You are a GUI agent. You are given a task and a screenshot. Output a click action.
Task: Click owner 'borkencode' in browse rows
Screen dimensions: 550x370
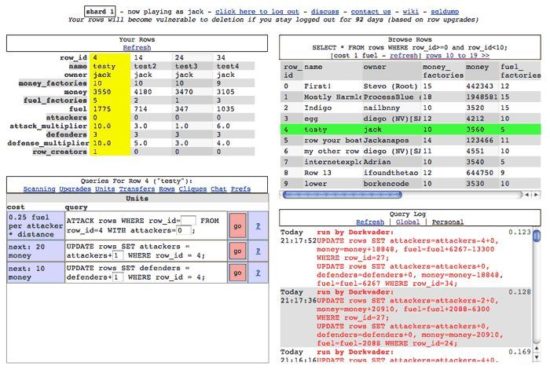[x=386, y=183]
